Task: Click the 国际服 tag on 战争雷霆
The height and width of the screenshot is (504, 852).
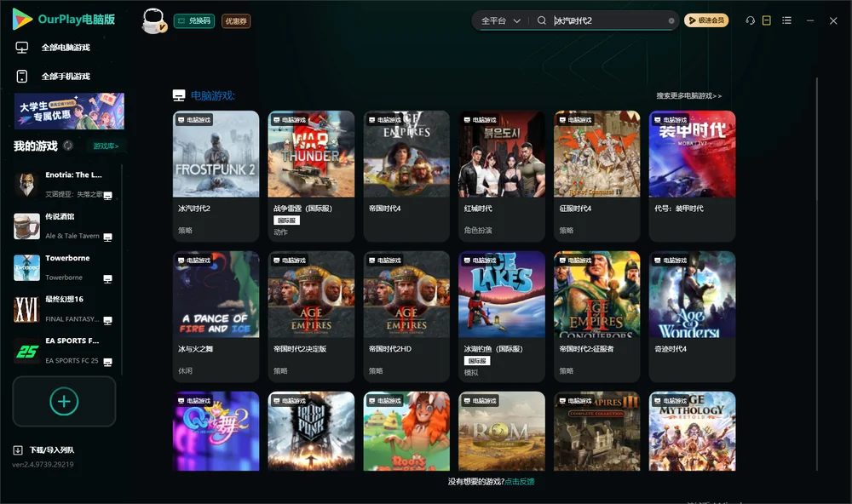Action: point(286,220)
